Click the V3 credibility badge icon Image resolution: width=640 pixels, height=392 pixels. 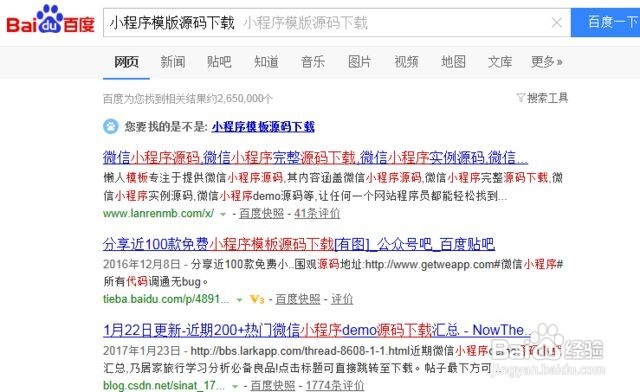pyautogui.click(x=257, y=299)
